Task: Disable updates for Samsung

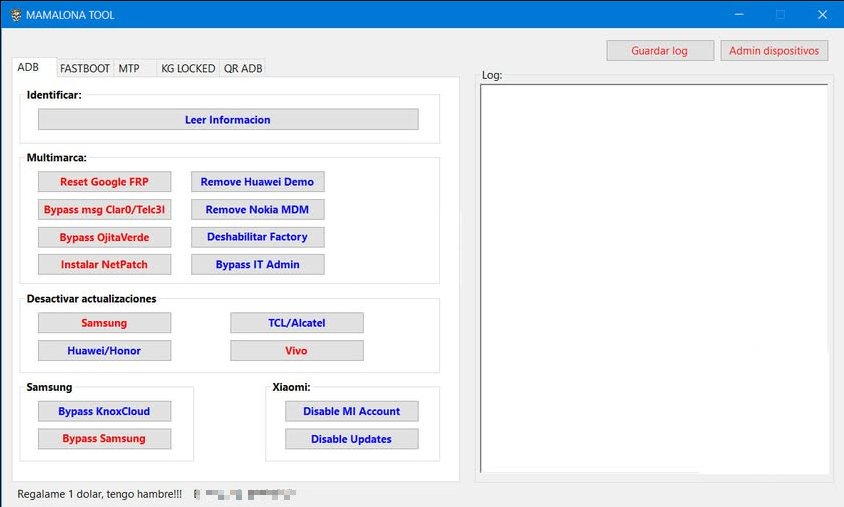Action: click(104, 323)
